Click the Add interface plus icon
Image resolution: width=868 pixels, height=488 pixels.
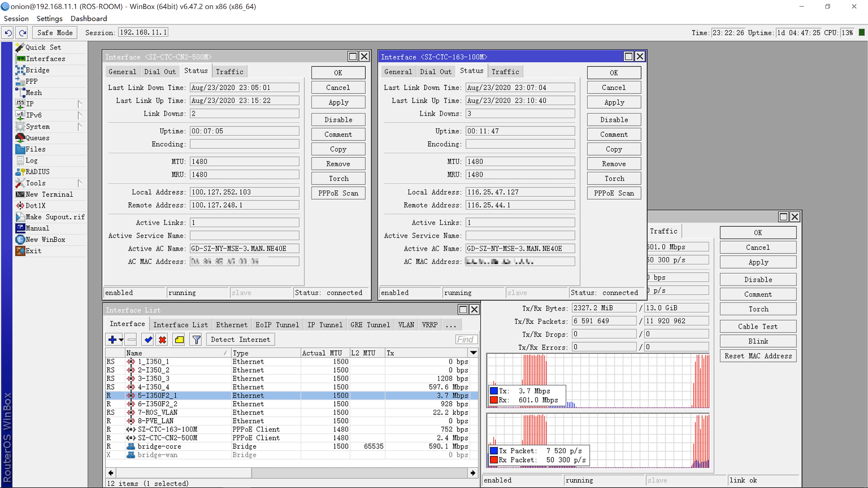point(112,339)
